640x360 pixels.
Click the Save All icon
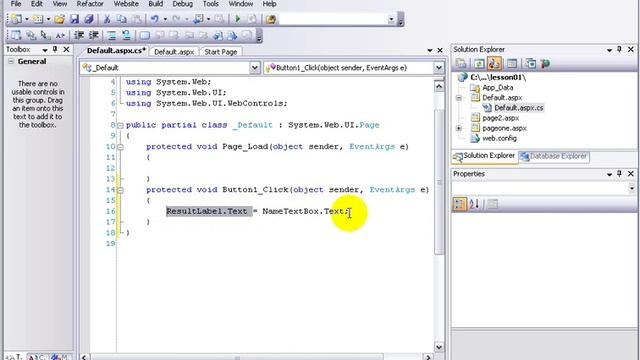pos(89,19)
